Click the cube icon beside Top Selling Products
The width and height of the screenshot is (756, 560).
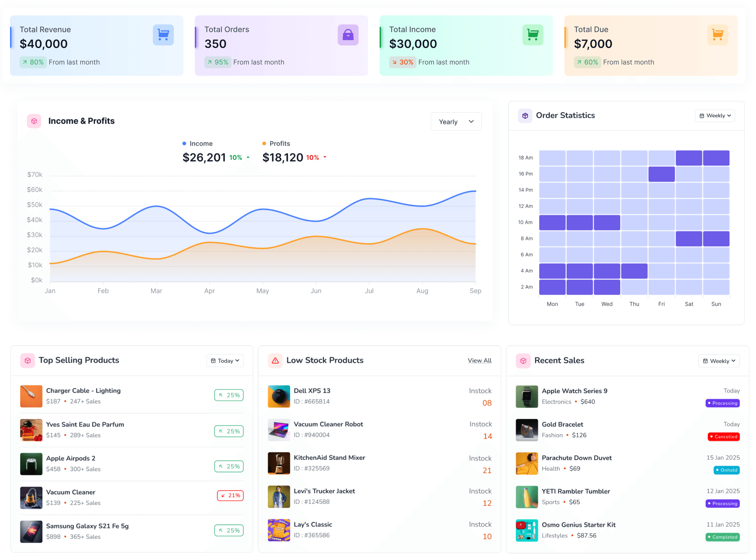pyautogui.click(x=27, y=361)
